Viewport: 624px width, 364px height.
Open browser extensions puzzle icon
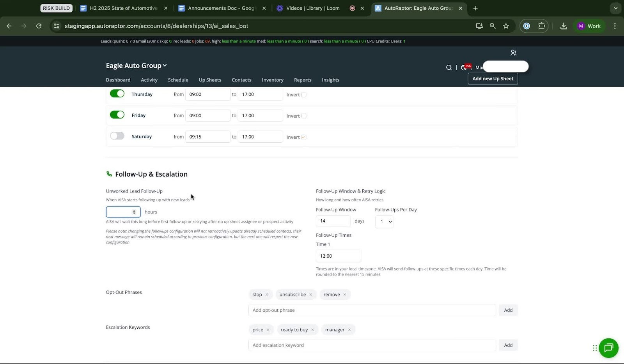[541, 26]
